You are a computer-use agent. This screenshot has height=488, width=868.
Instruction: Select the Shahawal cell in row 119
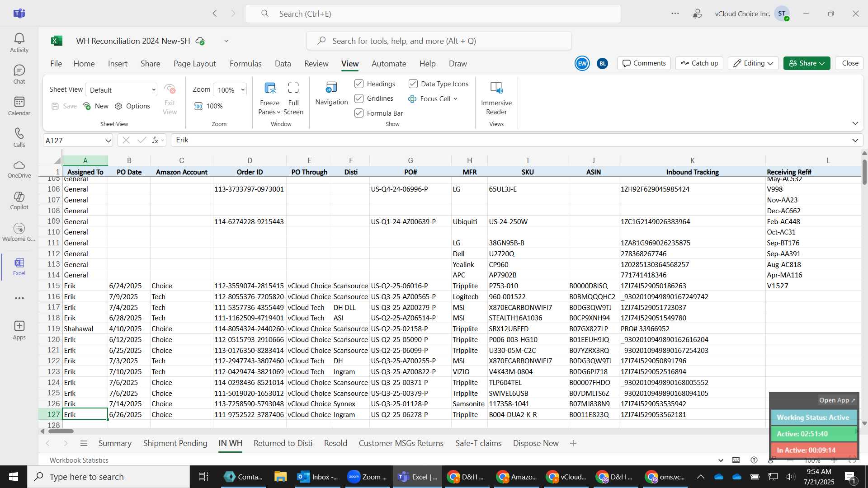(x=85, y=329)
